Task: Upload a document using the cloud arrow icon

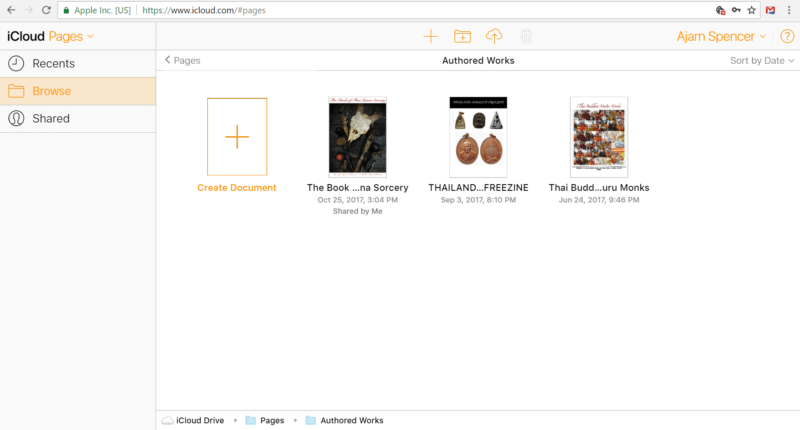Action: pyautogui.click(x=494, y=36)
